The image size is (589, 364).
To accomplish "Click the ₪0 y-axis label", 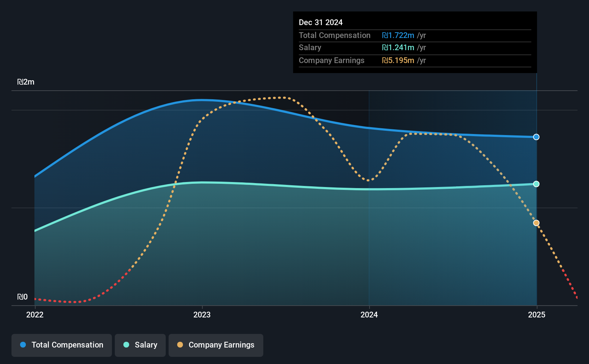I will pos(22,297).
